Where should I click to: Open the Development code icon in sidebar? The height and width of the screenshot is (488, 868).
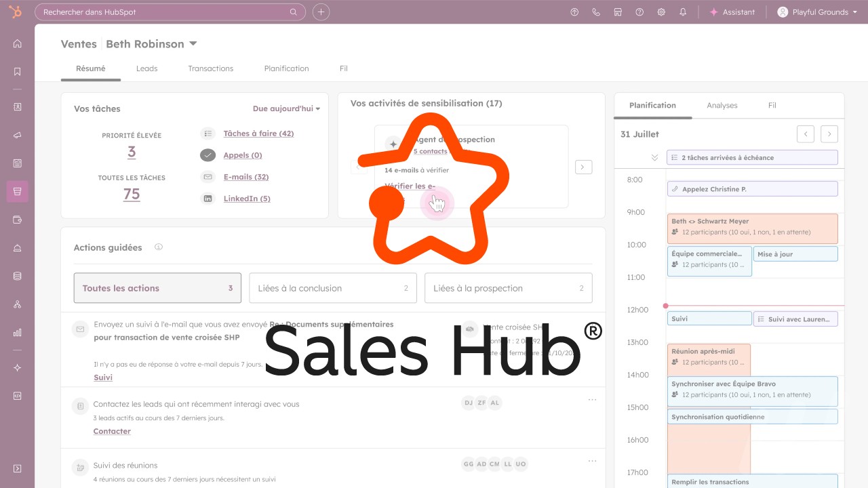click(x=17, y=396)
